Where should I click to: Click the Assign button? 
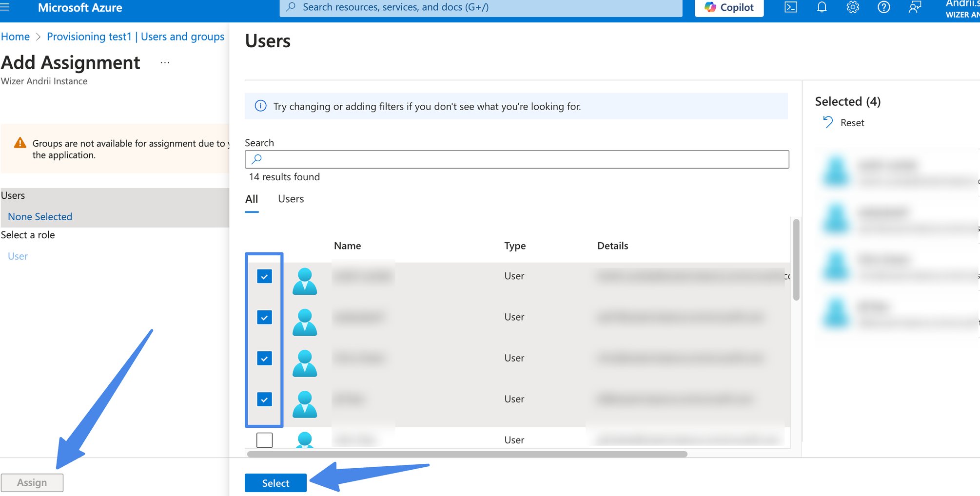[x=32, y=482]
